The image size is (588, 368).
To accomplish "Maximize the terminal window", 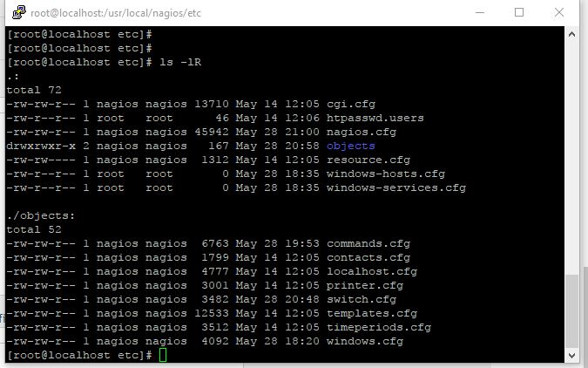I will [519, 12].
